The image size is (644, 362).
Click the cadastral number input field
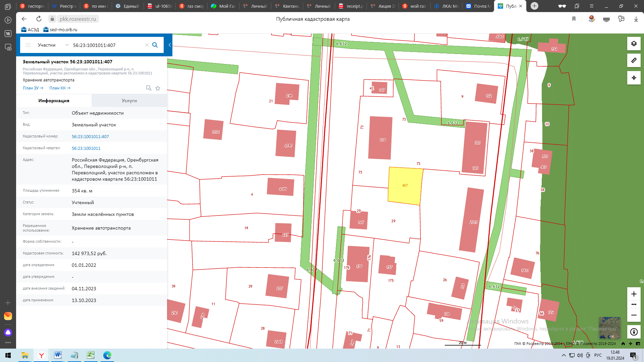tap(107, 45)
